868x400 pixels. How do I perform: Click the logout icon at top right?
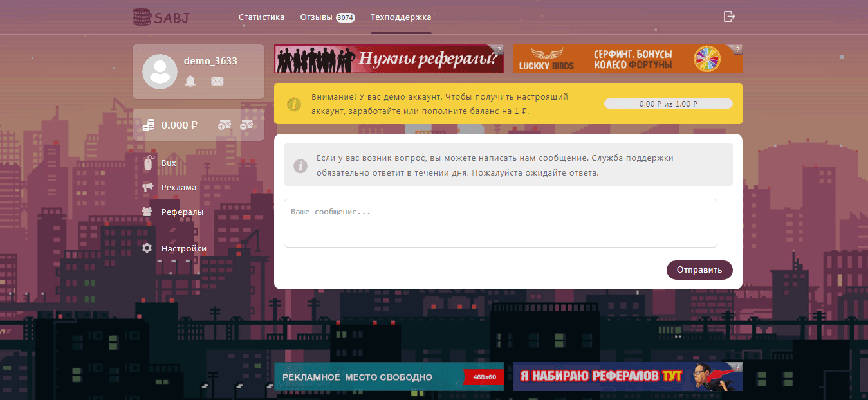tap(729, 16)
